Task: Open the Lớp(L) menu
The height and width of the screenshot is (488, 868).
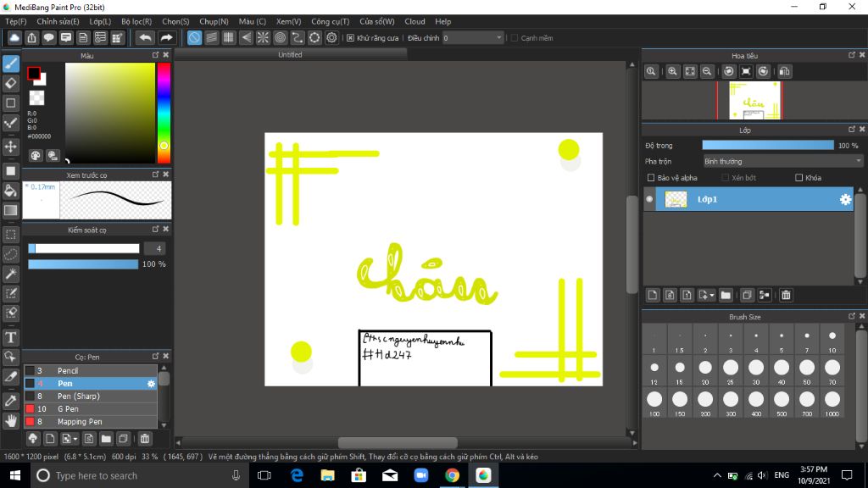Action: 100,21
